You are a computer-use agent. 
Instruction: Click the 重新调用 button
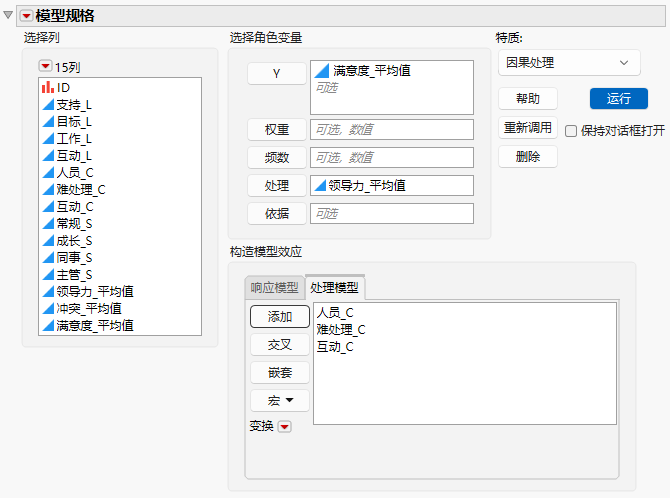point(528,127)
